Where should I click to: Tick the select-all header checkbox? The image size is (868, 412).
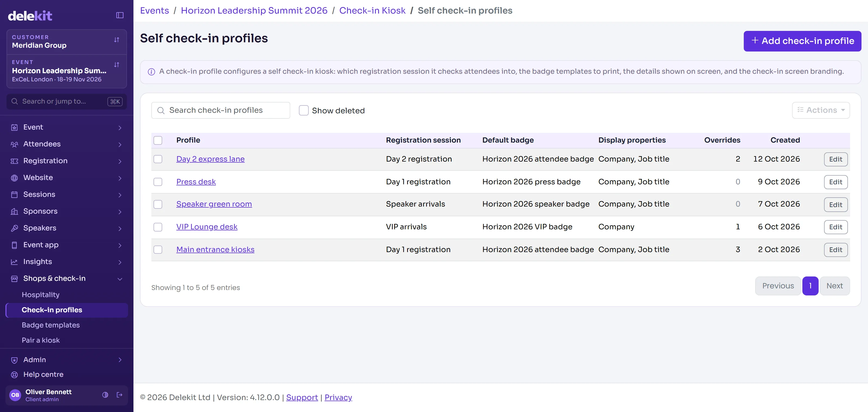coord(158,140)
